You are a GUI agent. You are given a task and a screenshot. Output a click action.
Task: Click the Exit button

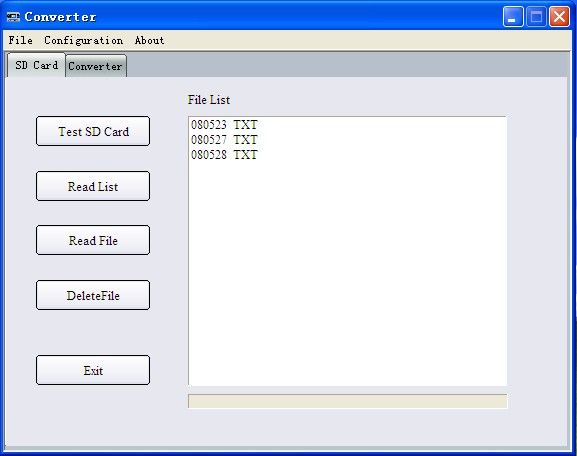(93, 370)
